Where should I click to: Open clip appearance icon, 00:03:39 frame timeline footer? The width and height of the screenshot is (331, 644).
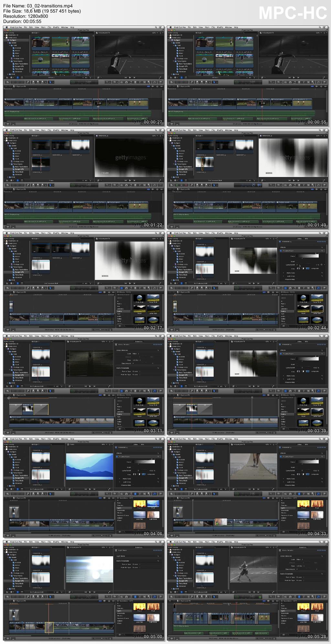pyautogui.click(x=274, y=432)
